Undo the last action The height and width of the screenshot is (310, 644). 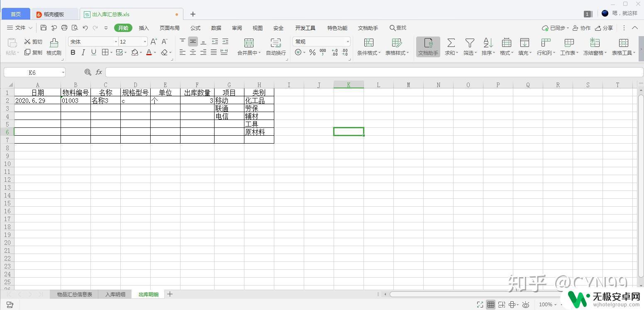pos(85,28)
